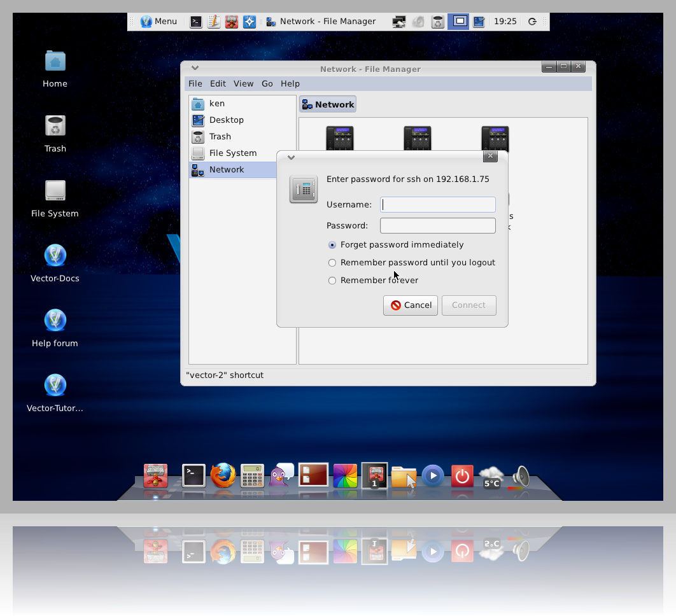Open the password dialog window menu arrow
This screenshot has height=616, width=676.
click(291, 157)
